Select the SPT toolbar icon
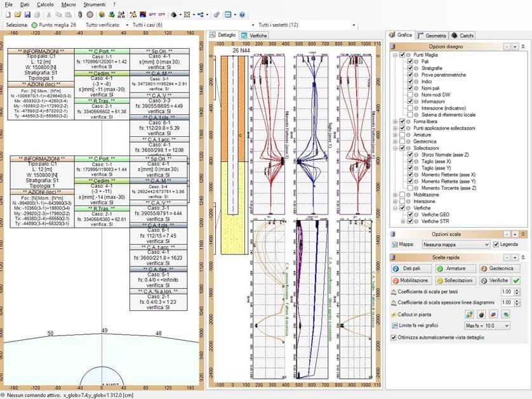Image resolution: width=532 pixels, height=399 pixels. pos(152,15)
